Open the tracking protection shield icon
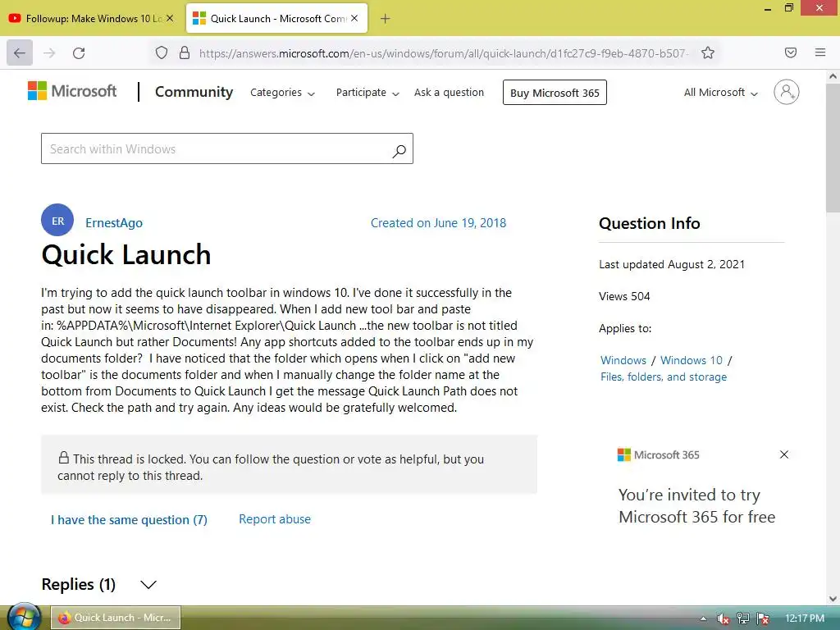 point(162,52)
